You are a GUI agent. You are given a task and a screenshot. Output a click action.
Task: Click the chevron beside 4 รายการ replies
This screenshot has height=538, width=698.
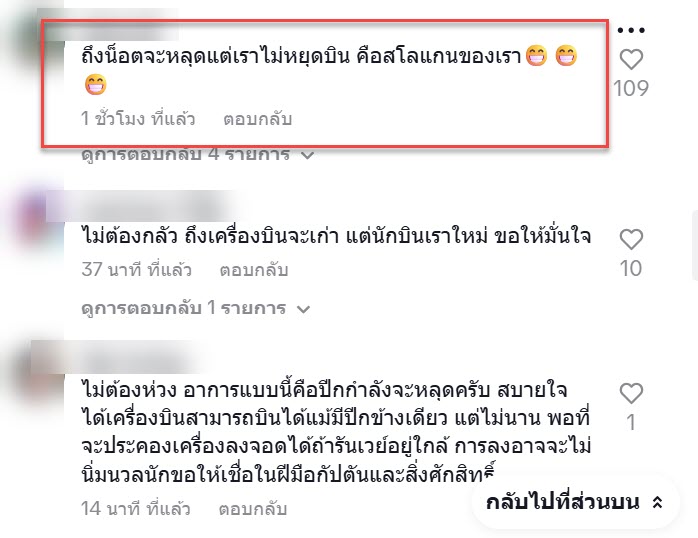(x=308, y=155)
